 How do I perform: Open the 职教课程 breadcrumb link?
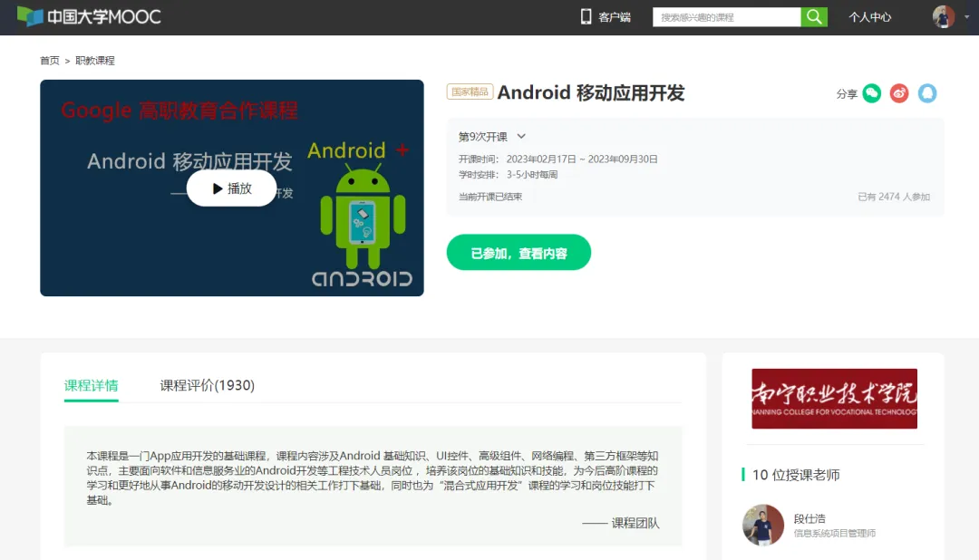pyautogui.click(x=95, y=61)
